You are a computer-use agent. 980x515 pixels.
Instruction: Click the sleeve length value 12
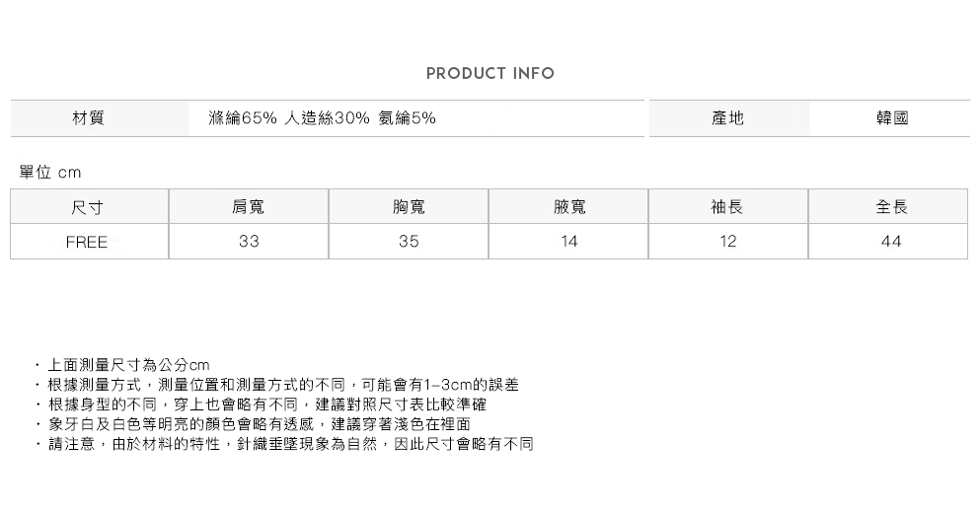click(728, 242)
